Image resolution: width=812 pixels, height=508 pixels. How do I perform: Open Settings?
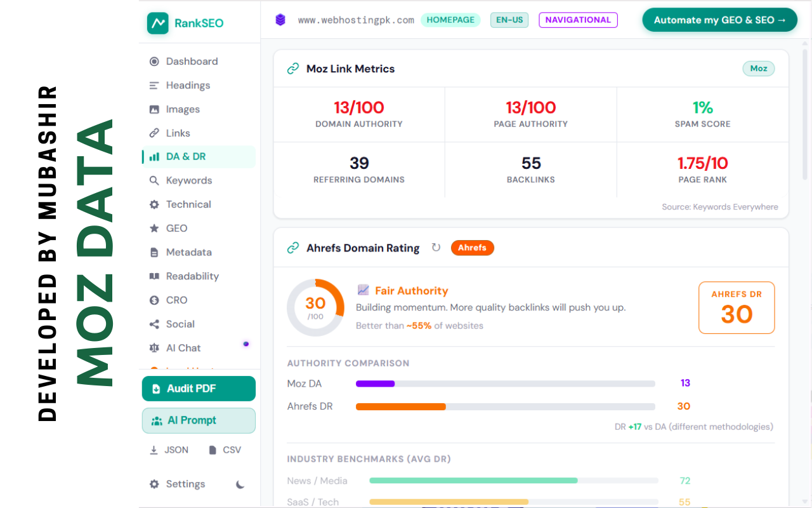tap(177, 484)
